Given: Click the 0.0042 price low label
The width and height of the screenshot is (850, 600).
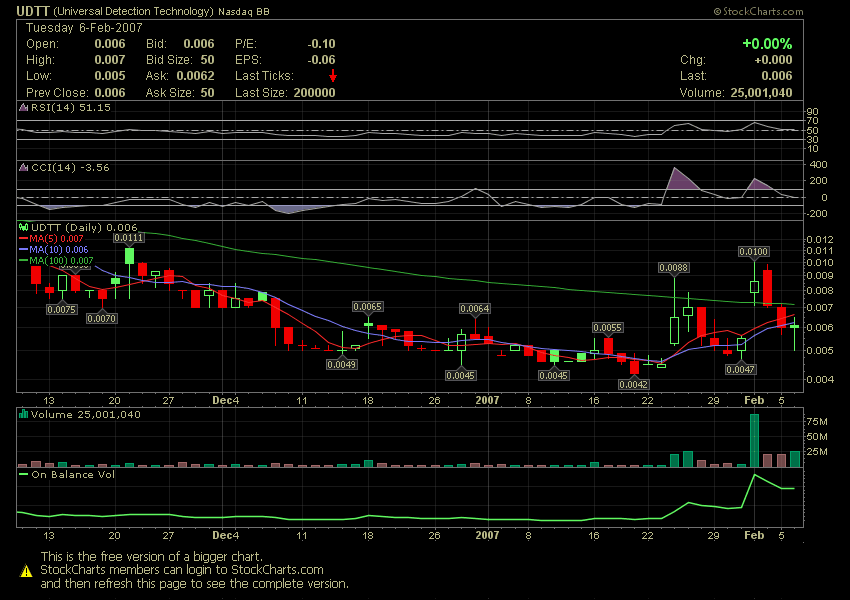Looking at the screenshot, I should coord(633,384).
